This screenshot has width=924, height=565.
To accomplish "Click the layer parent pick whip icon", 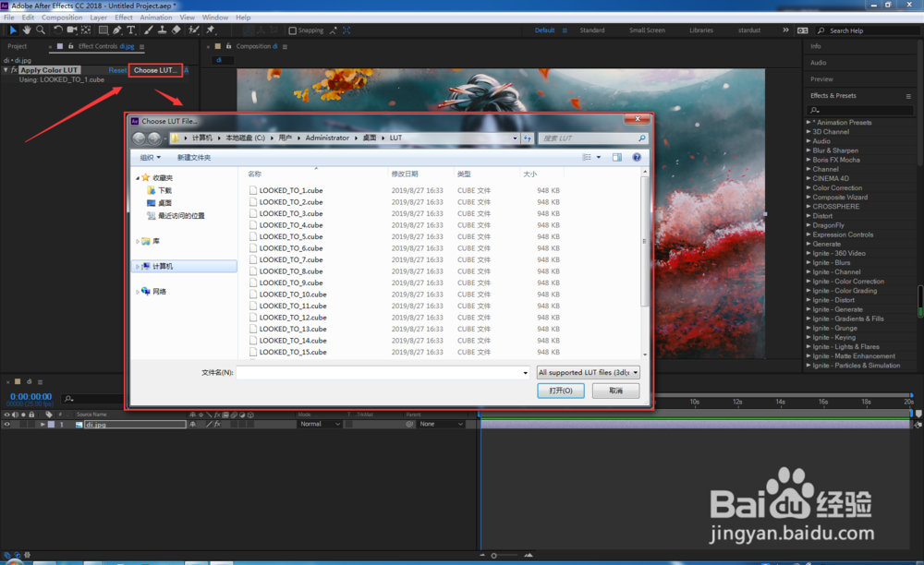I will point(409,424).
